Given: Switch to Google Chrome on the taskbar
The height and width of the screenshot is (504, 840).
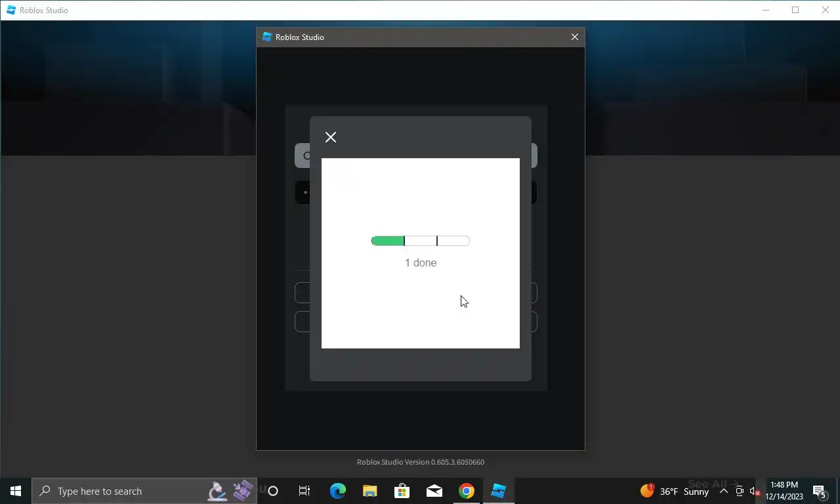Looking at the screenshot, I should (x=466, y=491).
